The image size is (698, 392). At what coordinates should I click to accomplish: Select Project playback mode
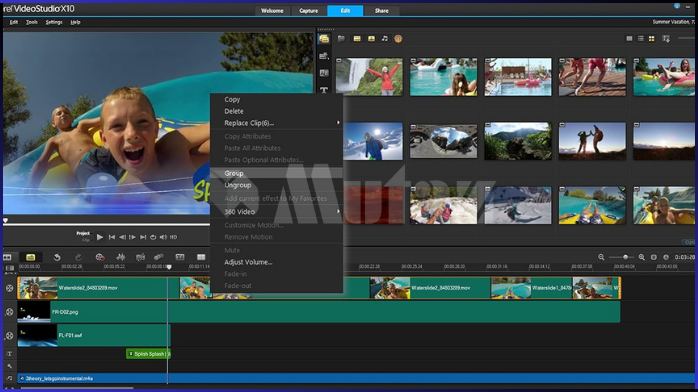click(x=83, y=233)
